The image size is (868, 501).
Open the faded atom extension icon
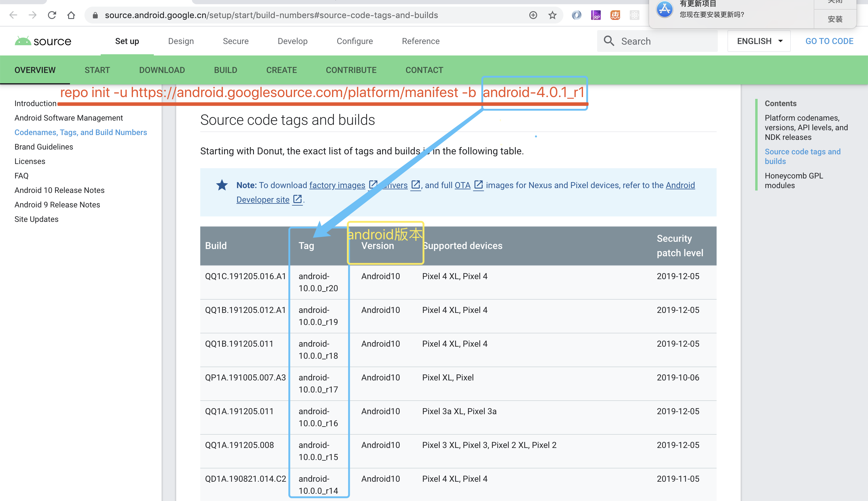634,15
